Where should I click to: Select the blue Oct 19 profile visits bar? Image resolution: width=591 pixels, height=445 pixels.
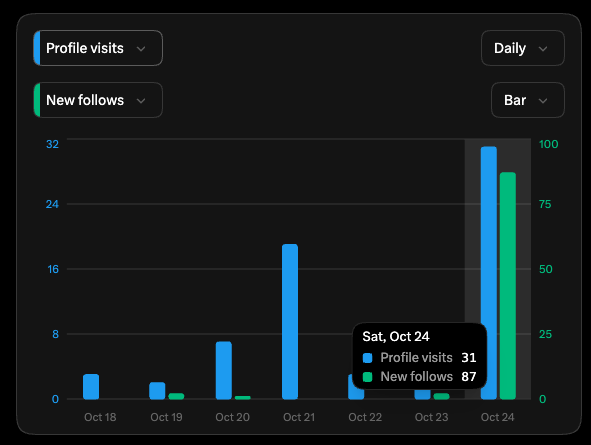(x=157, y=391)
